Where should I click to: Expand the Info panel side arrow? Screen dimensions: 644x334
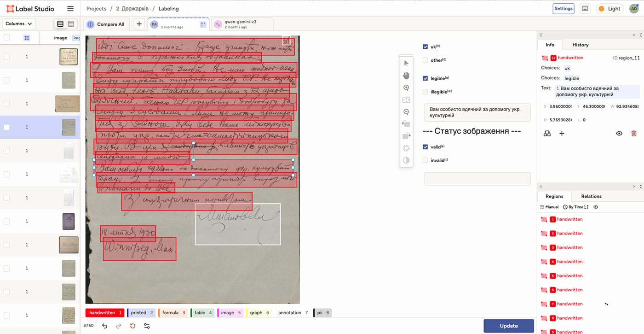click(634, 35)
